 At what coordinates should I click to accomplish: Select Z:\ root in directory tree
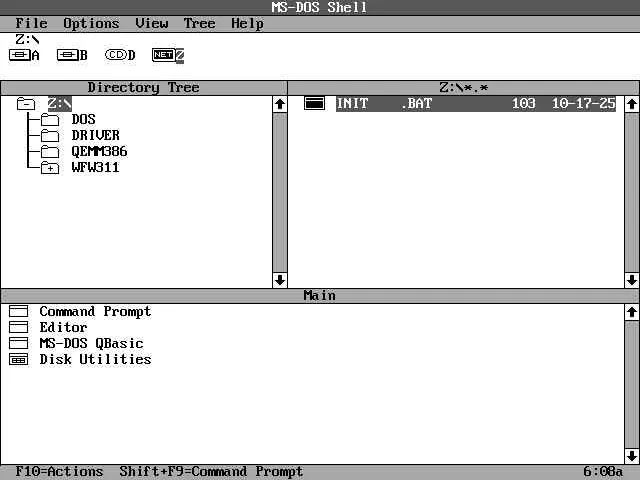click(60, 104)
